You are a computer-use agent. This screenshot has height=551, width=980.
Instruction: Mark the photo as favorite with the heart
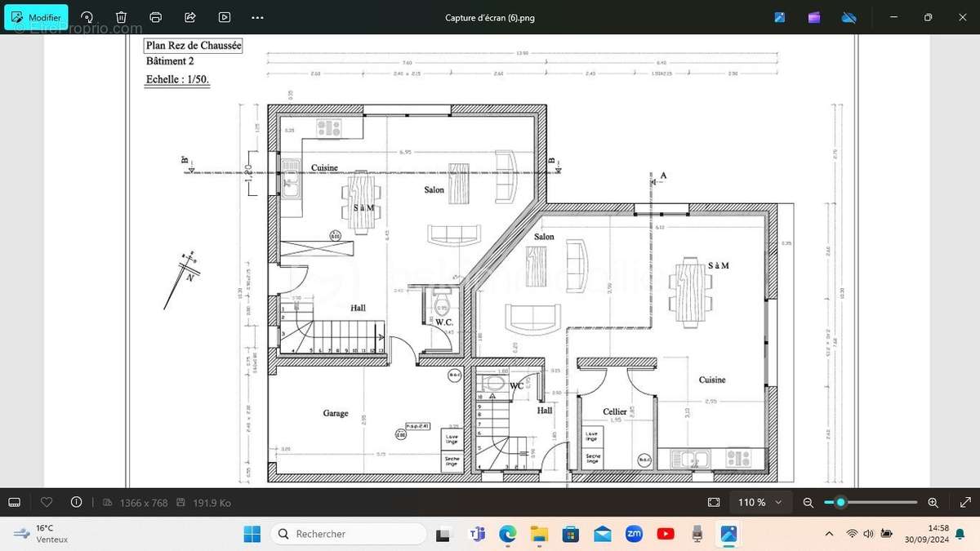47,503
